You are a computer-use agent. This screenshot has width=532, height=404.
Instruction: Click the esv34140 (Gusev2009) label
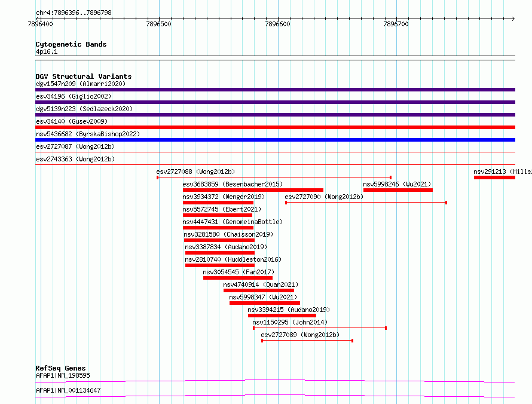[x=72, y=121]
